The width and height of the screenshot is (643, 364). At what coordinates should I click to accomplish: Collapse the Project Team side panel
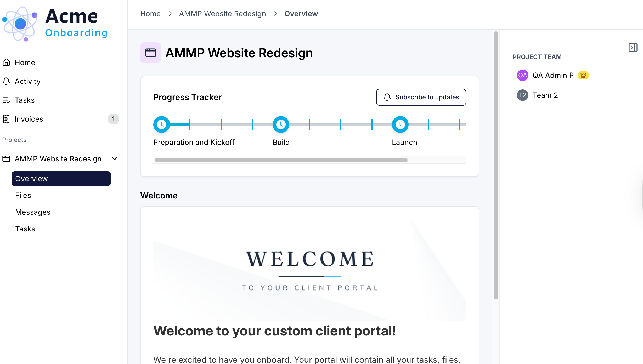pos(633,48)
